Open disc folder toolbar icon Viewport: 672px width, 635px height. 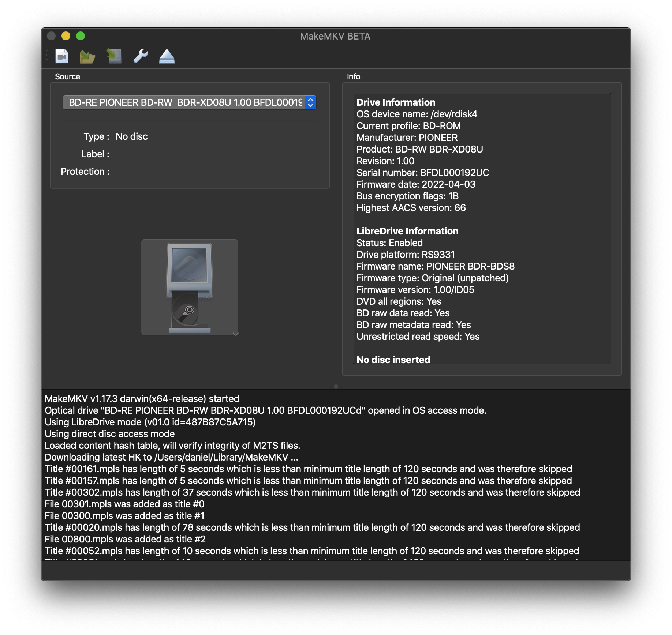(87, 56)
